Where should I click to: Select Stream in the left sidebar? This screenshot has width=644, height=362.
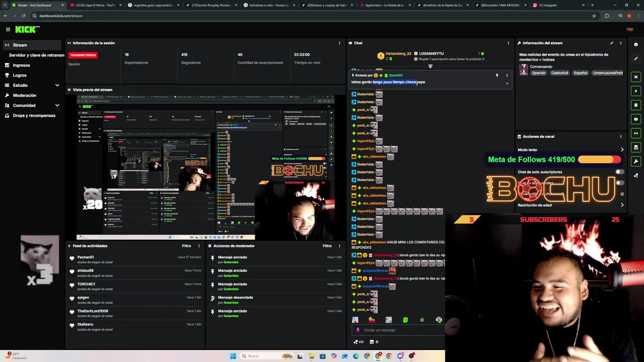click(31, 45)
